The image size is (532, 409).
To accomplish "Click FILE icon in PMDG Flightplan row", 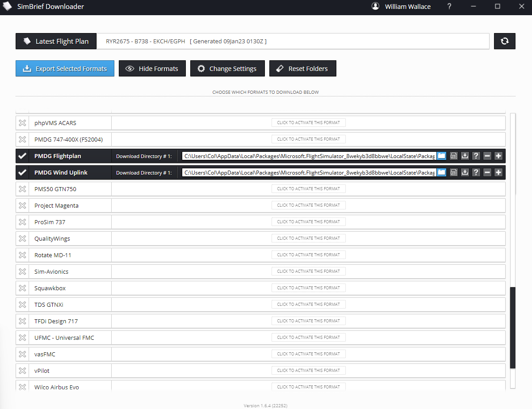I will 454,156.
